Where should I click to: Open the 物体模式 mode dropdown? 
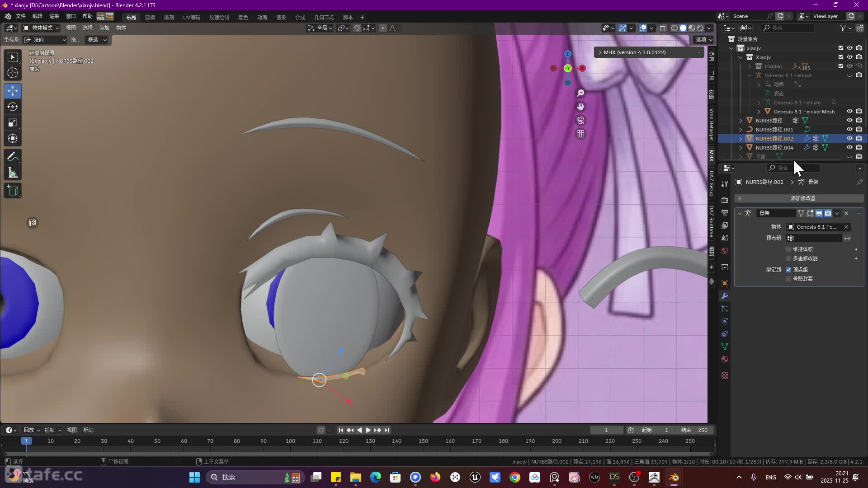[41, 28]
